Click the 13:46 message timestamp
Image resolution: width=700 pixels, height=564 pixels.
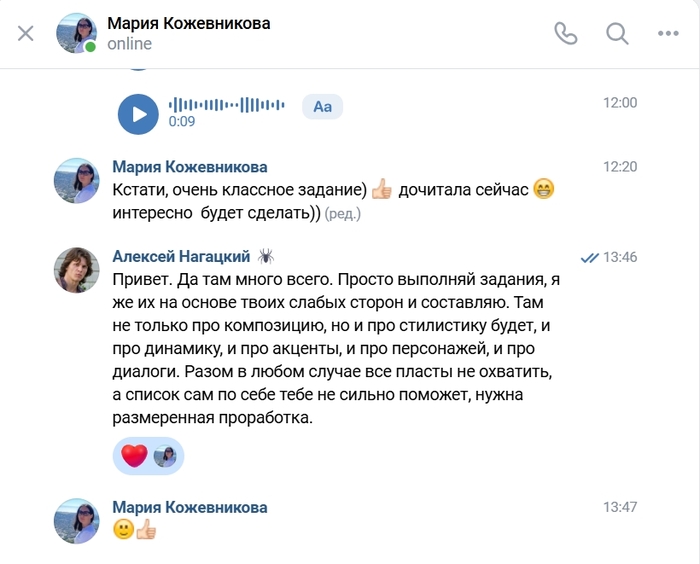point(620,257)
